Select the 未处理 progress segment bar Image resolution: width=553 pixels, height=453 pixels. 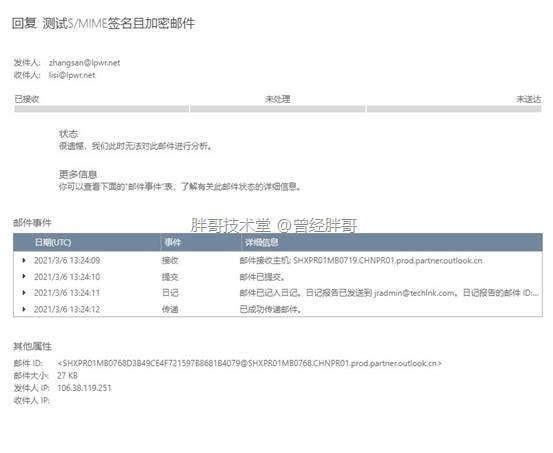point(278,109)
